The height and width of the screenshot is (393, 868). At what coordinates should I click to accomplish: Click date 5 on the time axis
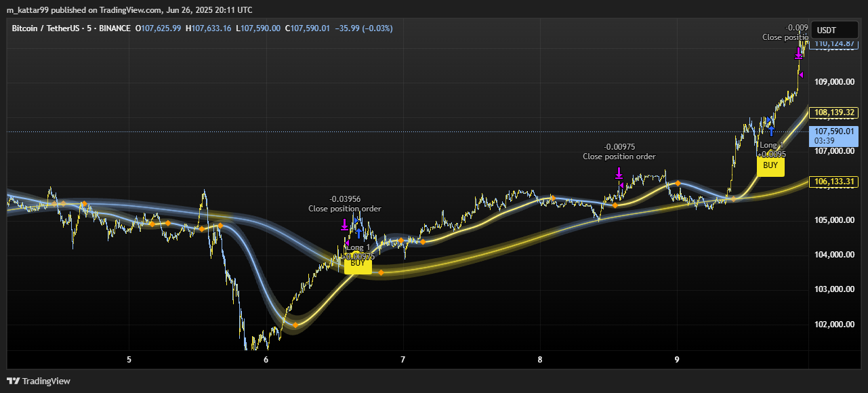(129, 359)
